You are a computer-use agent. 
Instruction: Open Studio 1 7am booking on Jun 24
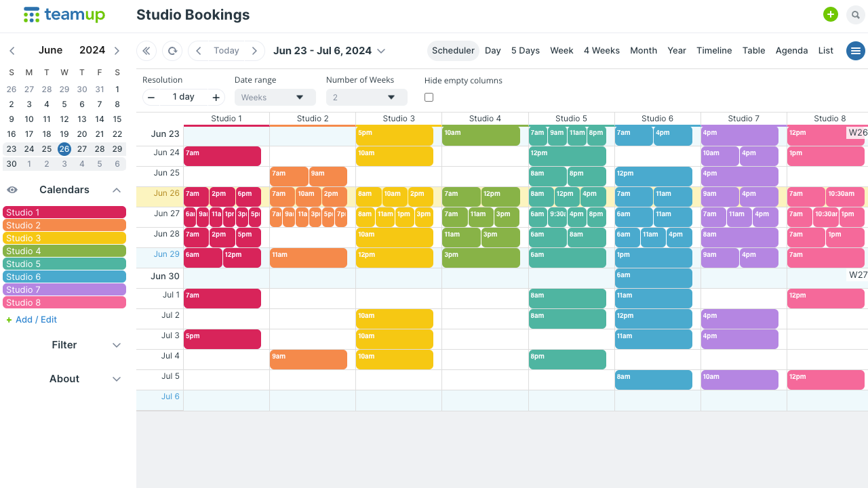click(222, 157)
